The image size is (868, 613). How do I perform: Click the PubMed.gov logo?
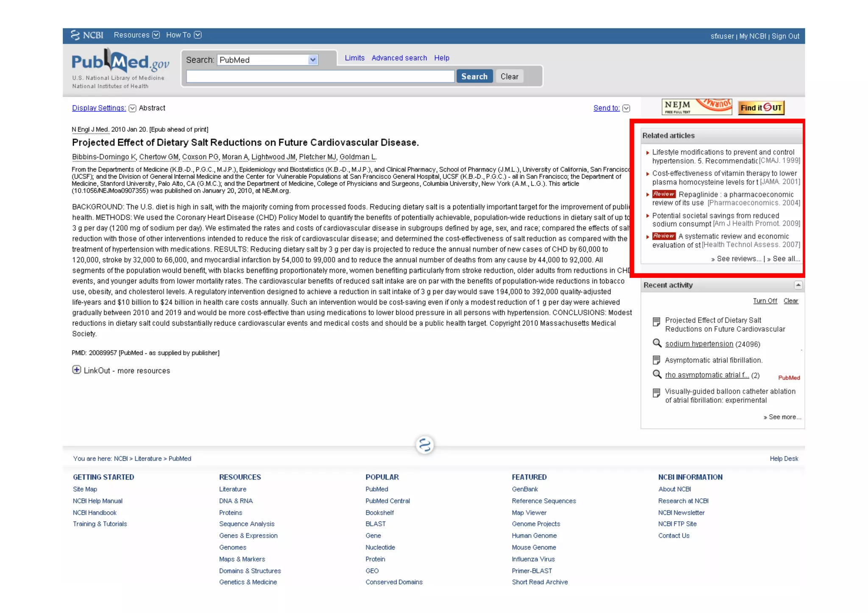pyautogui.click(x=120, y=62)
